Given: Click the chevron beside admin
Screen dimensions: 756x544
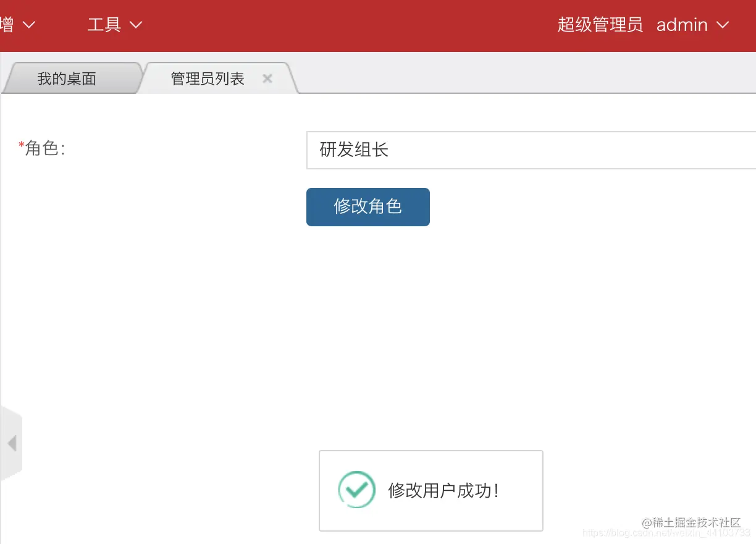Looking at the screenshot, I should click(722, 26).
